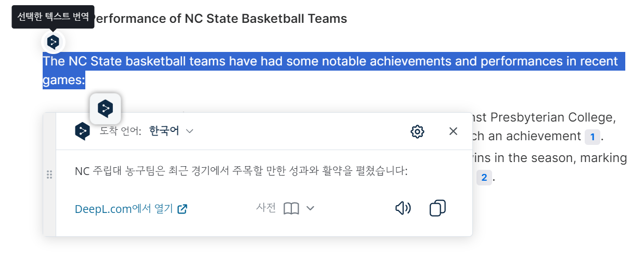Copy the translated Korean text

click(x=438, y=209)
